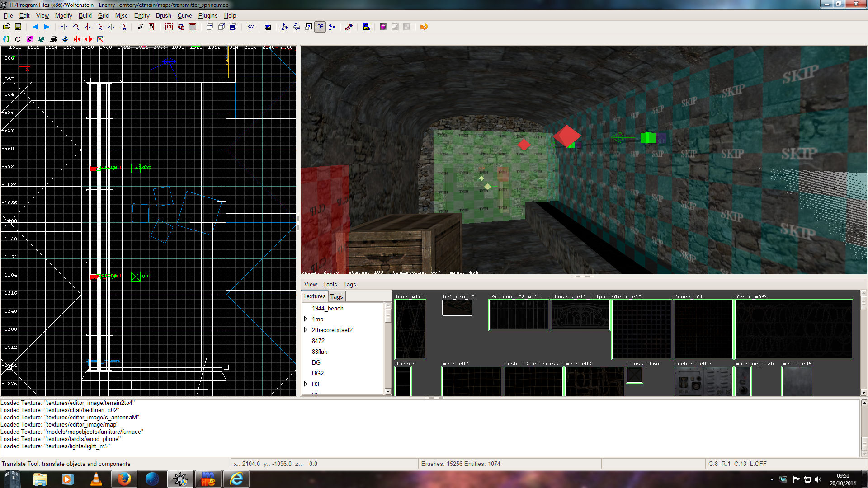868x488 pixels.
Task: Click the Open map file icon
Action: (6, 27)
